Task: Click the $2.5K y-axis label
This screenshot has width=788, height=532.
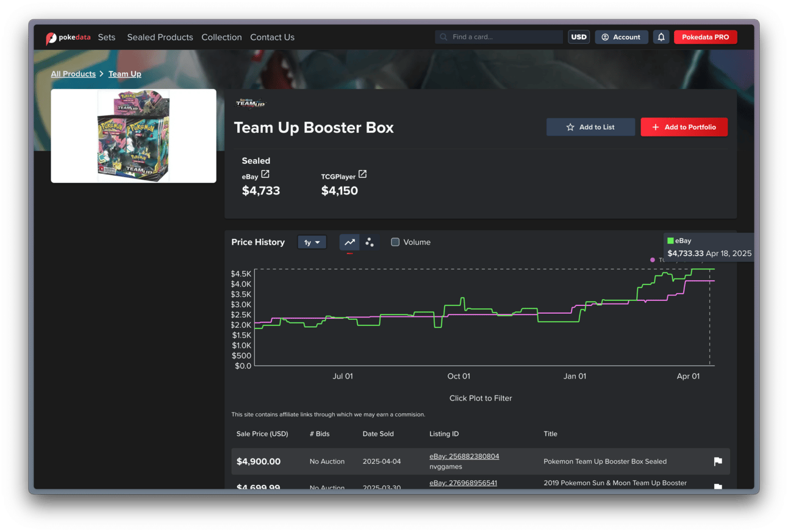Action: click(x=241, y=314)
